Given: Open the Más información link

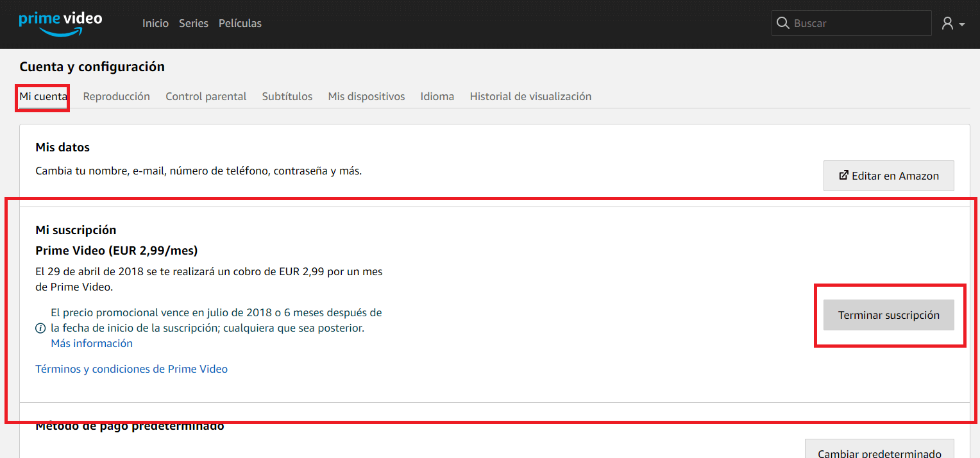Looking at the screenshot, I should click(x=92, y=343).
